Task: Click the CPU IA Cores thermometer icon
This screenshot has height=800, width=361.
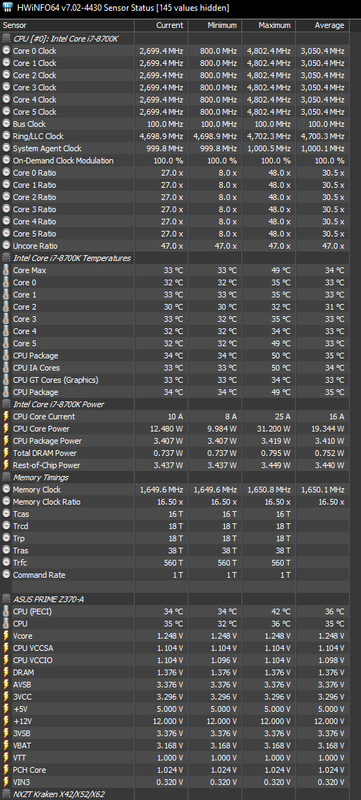Action: tap(6, 368)
